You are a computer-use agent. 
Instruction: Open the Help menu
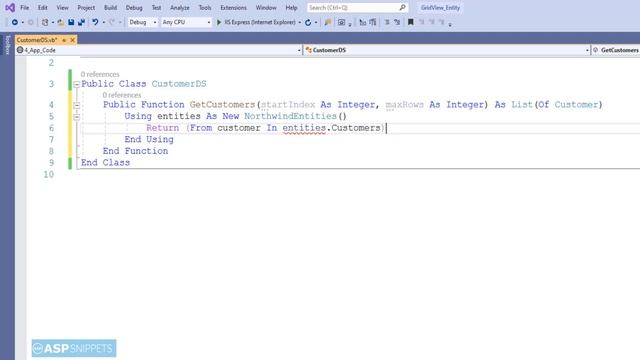(x=291, y=8)
